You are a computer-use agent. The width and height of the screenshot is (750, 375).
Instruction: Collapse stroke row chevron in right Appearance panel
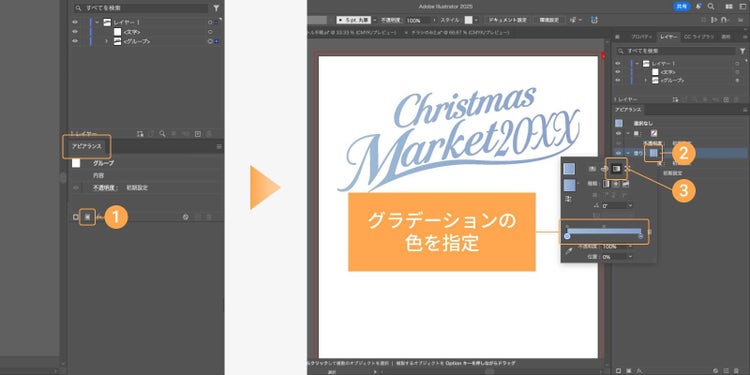628,133
